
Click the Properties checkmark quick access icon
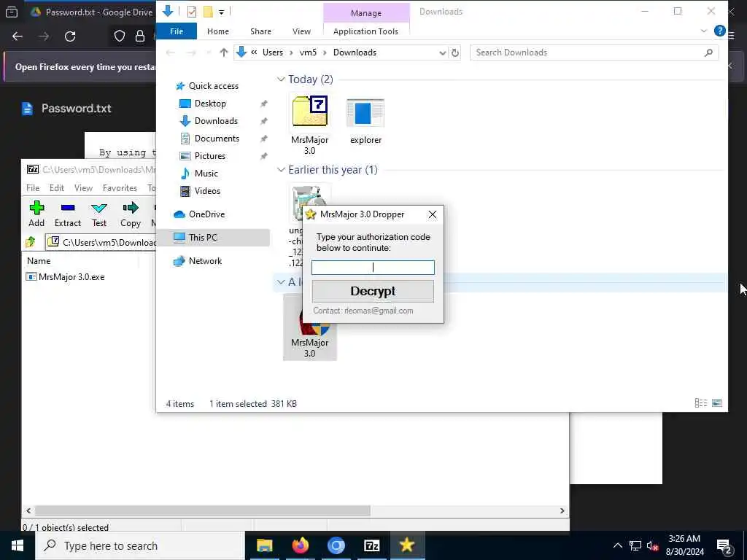[x=192, y=12]
